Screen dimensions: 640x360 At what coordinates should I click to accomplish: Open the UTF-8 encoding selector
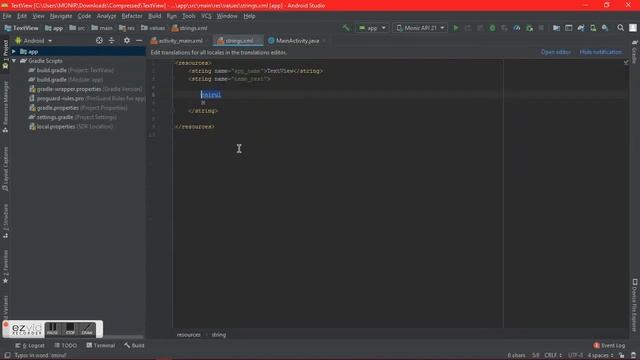[x=575, y=356]
